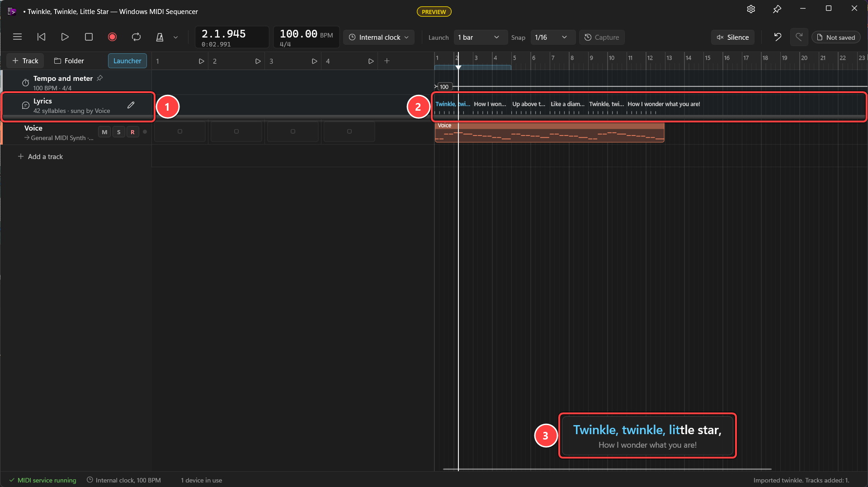Open settings via the gear icon
This screenshot has height=487, width=868.
[751, 9]
